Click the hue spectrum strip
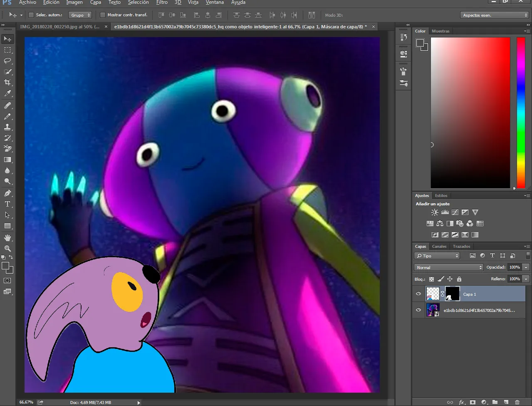Viewport: 532px width, 406px height. pos(521,112)
